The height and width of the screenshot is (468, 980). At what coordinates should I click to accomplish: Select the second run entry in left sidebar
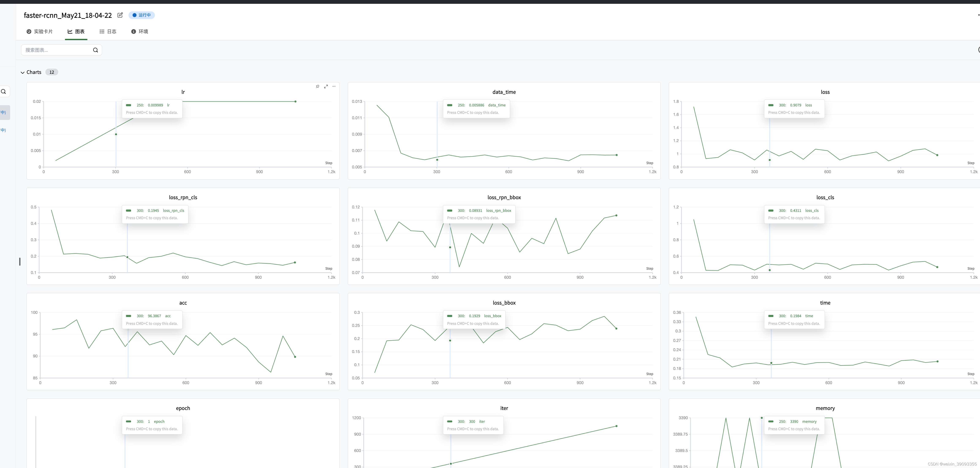click(3, 130)
